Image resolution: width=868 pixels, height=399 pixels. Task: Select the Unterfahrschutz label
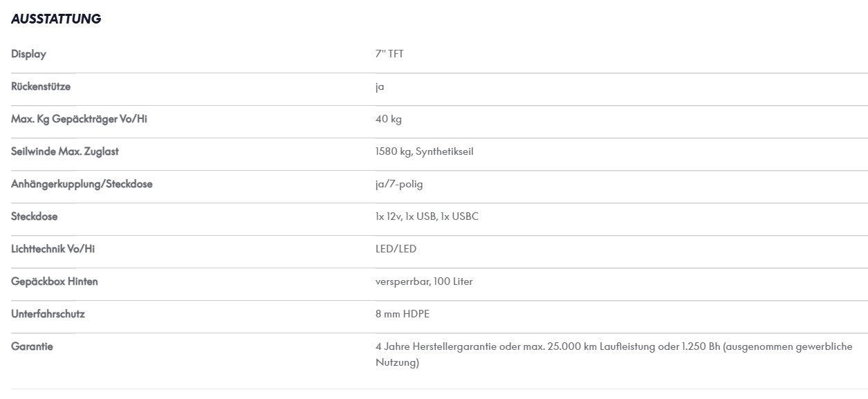coord(48,314)
